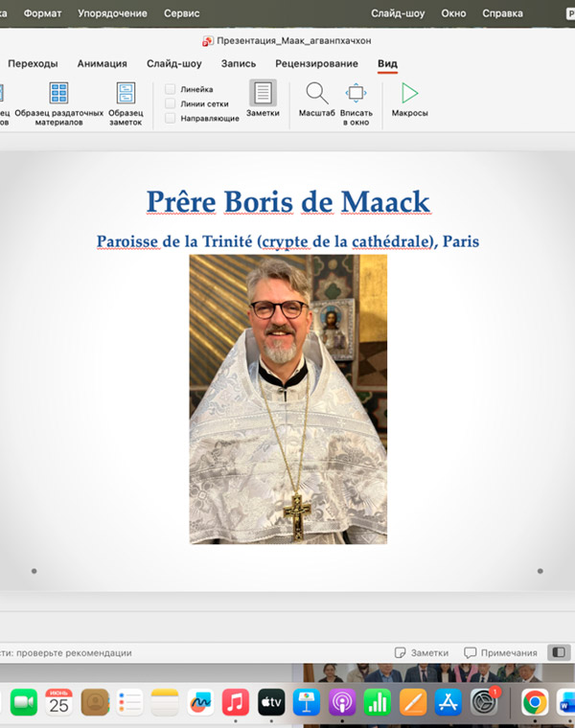This screenshot has height=728, width=575.
Task: Open the Макросы macros button
Action: tap(409, 100)
